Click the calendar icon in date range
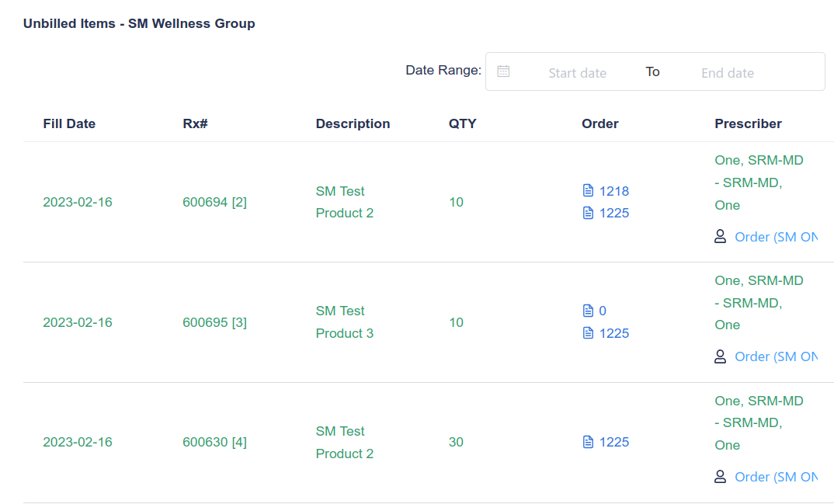Viewport: 834px width, 504px height. click(503, 71)
